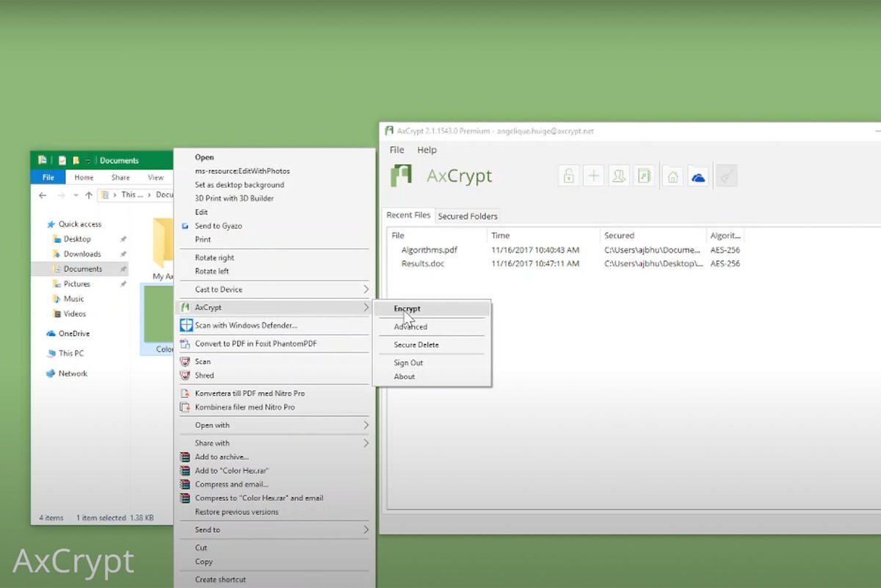Viewport: 881px width, 588px height.
Task: Switch to the Secured Folders tab
Action: click(x=468, y=216)
